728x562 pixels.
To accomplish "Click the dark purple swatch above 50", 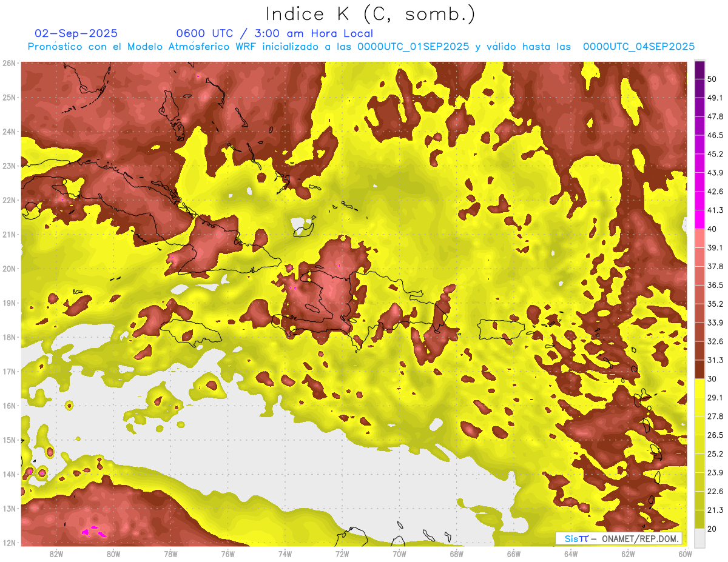I will [x=699, y=70].
